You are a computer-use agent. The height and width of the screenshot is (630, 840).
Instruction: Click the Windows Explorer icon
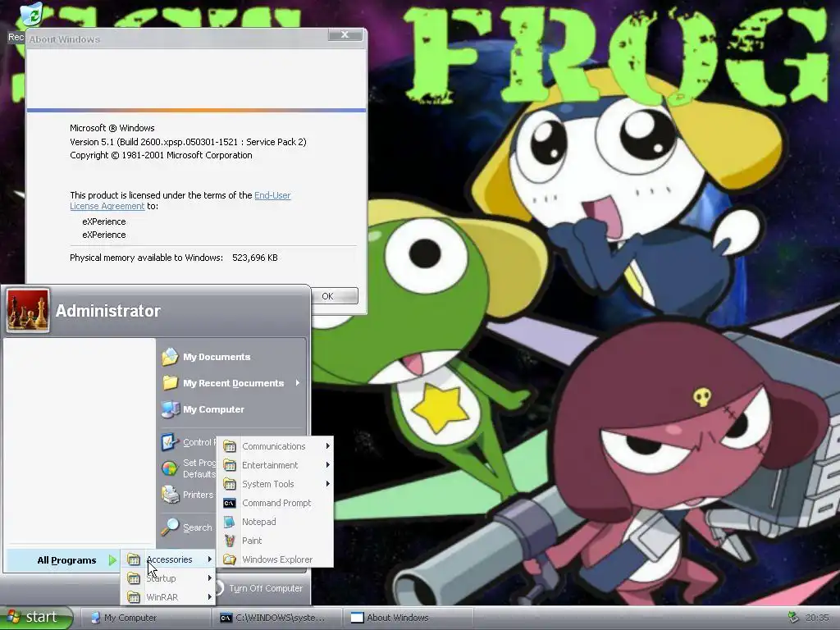[x=230, y=559]
